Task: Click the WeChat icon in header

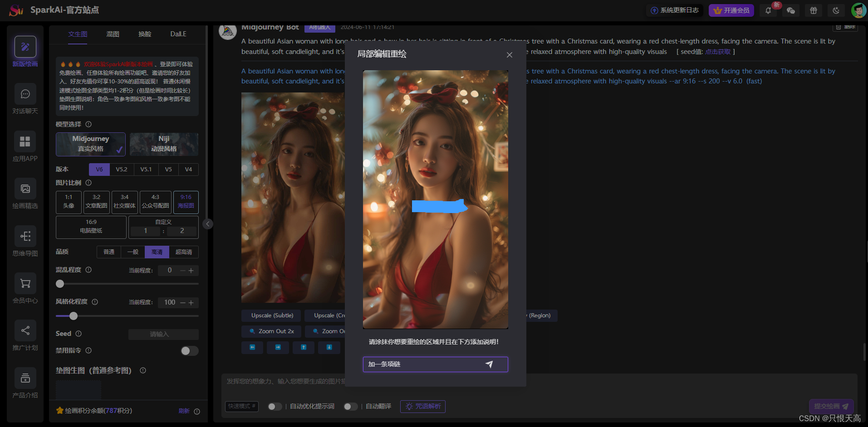Action: point(791,10)
